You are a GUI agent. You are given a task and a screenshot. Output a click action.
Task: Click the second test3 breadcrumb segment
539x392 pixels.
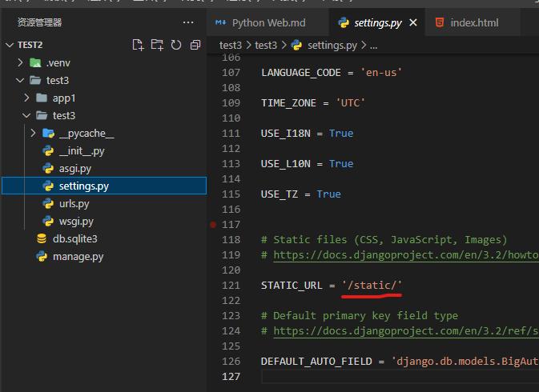(x=266, y=46)
